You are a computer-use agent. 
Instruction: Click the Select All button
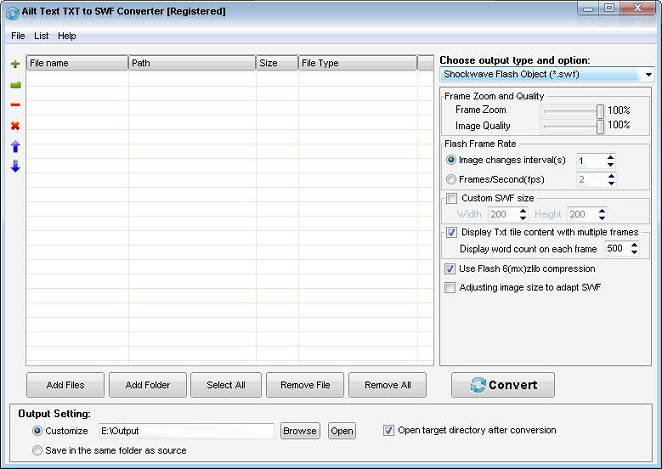[226, 385]
